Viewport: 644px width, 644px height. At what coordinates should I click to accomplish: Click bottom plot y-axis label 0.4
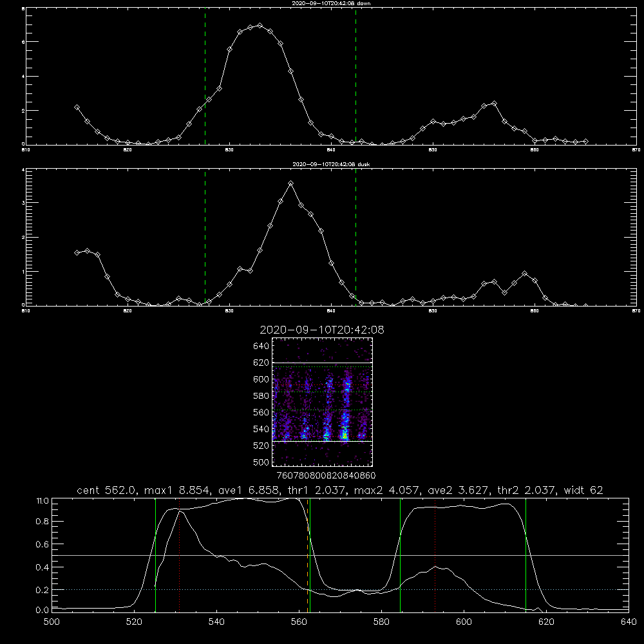coord(43,567)
